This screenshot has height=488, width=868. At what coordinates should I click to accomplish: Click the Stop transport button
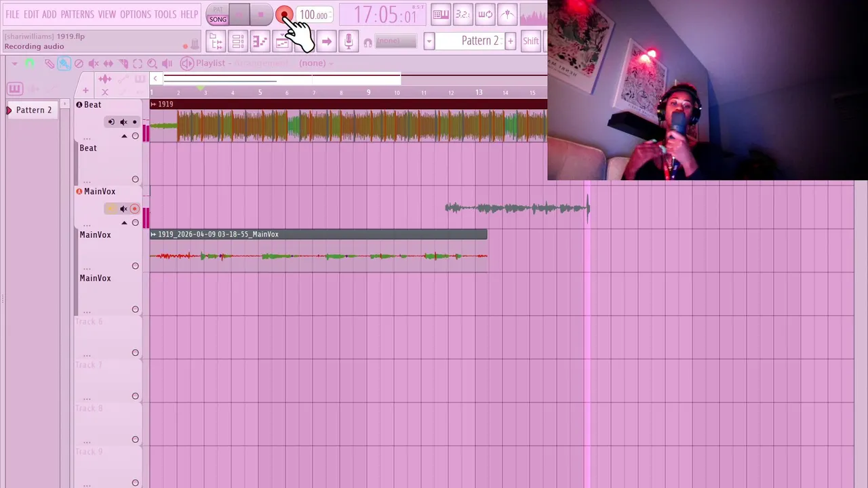pyautogui.click(x=261, y=15)
